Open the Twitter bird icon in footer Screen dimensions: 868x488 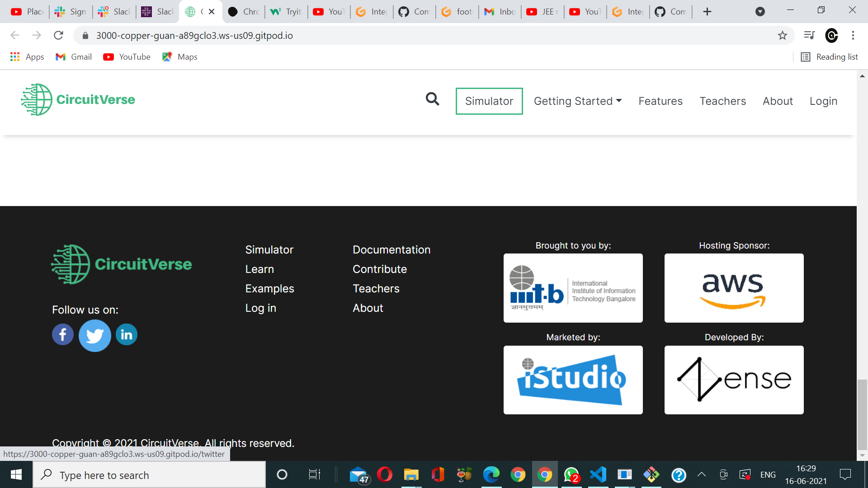pyautogui.click(x=95, y=336)
